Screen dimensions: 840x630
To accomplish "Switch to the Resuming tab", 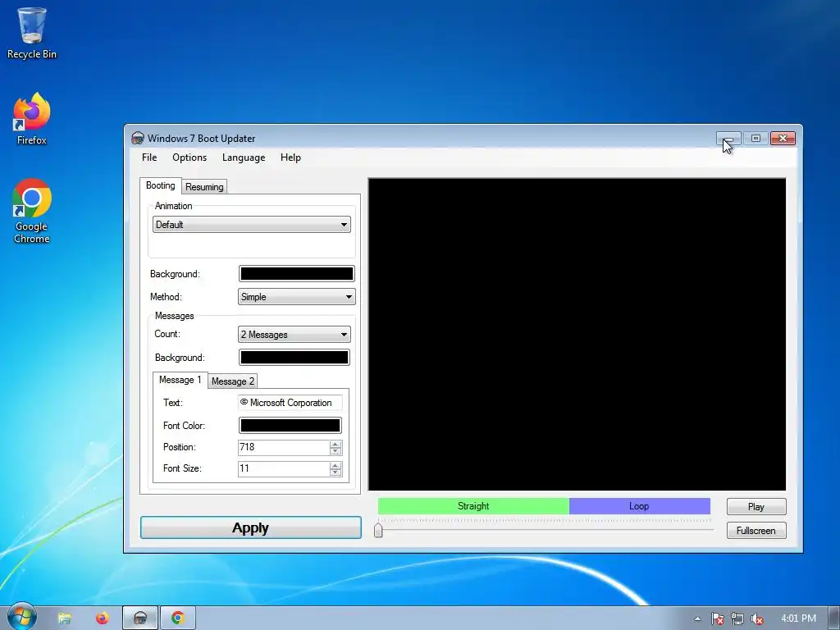I will click(x=204, y=187).
